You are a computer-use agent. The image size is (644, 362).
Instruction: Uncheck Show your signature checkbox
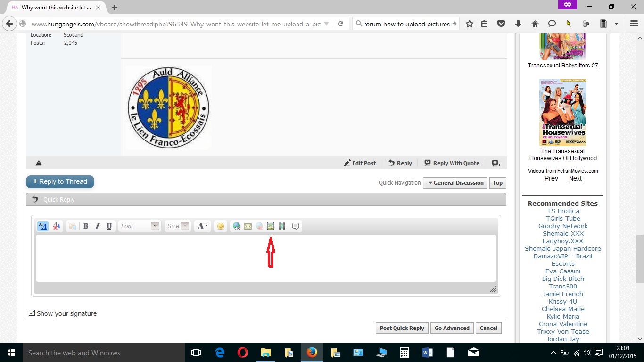[x=32, y=313]
